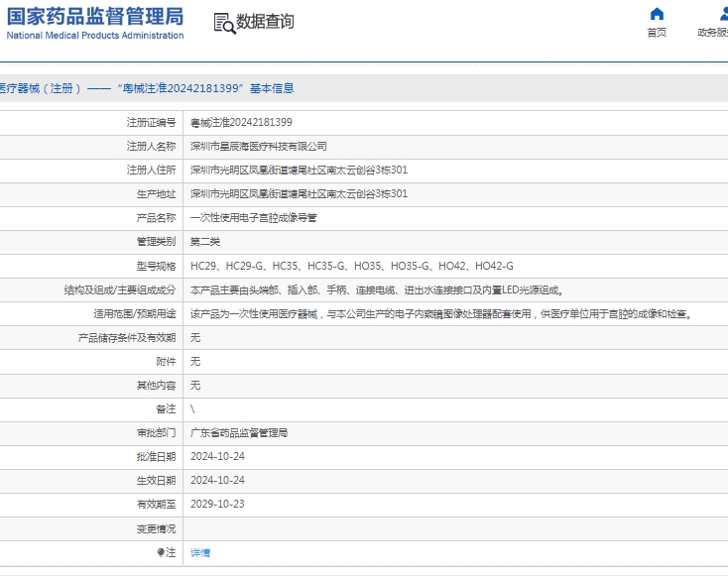Click product name 一次性使用电子宫腔成像导管

[254, 218]
